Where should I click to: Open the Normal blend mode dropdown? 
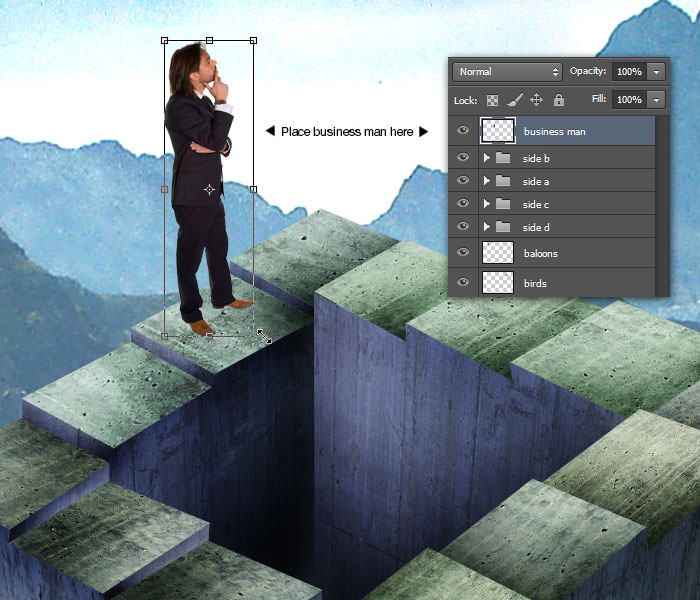(x=508, y=72)
